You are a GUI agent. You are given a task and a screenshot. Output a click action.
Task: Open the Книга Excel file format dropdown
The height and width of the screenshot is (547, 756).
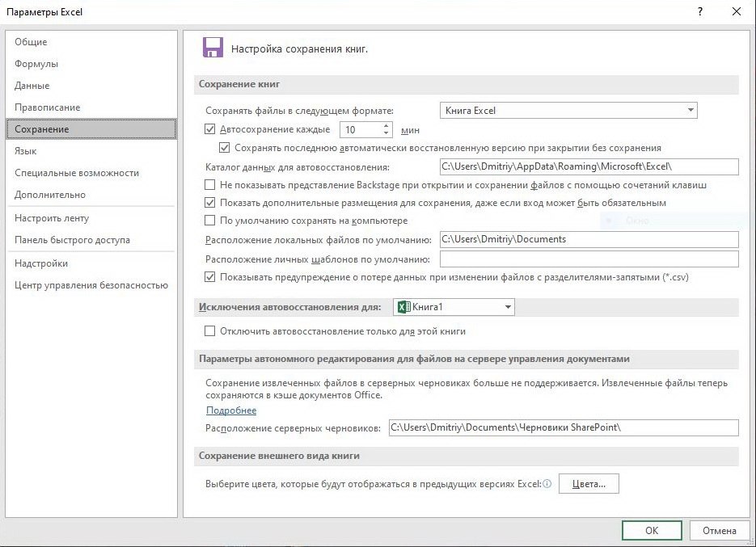(568, 111)
